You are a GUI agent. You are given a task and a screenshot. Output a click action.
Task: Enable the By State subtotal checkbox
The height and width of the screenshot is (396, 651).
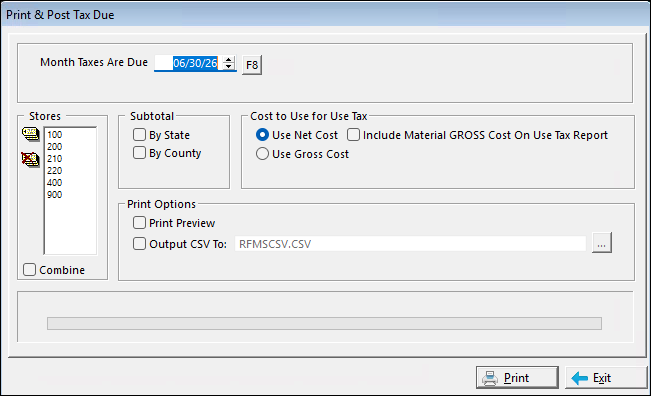pyautogui.click(x=140, y=135)
